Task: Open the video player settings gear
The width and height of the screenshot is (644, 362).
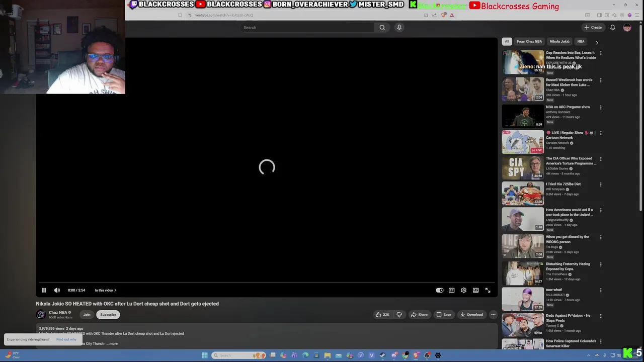Action: click(x=463, y=290)
